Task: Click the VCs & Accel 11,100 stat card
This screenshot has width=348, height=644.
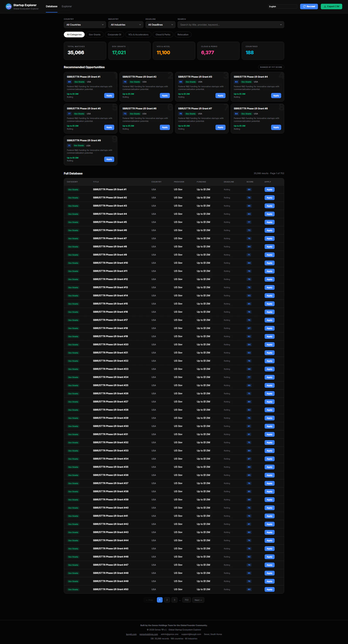Action: 174,51
